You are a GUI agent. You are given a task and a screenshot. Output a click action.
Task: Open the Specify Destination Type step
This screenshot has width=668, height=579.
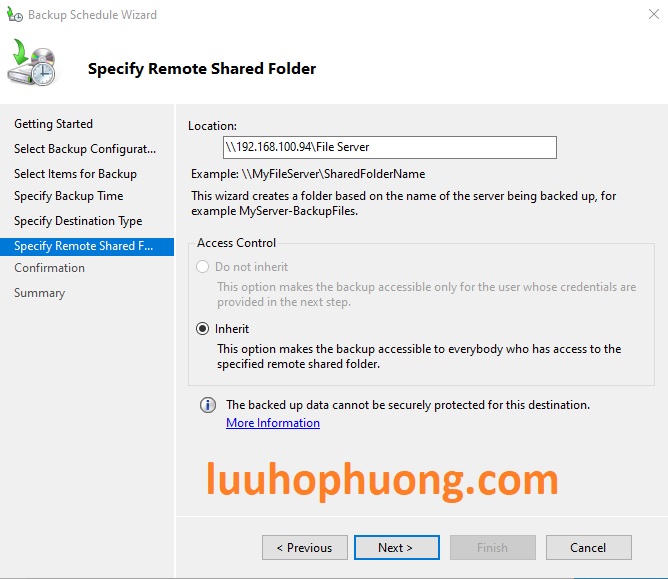78,221
